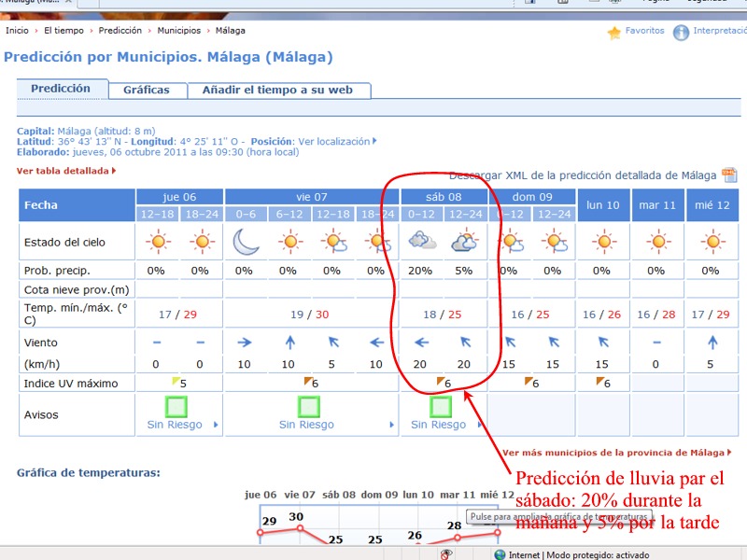Select the Predicción tab
Viewport: 747px width, 560px height.
61,89
